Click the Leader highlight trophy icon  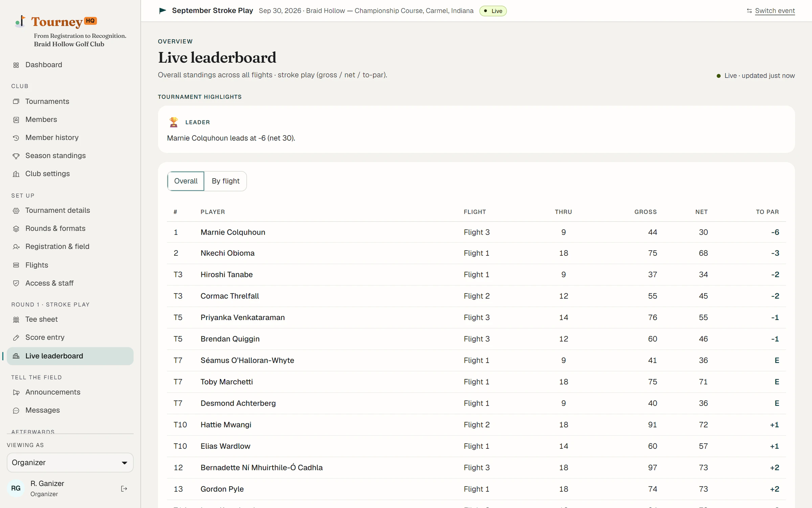[x=174, y=122]
